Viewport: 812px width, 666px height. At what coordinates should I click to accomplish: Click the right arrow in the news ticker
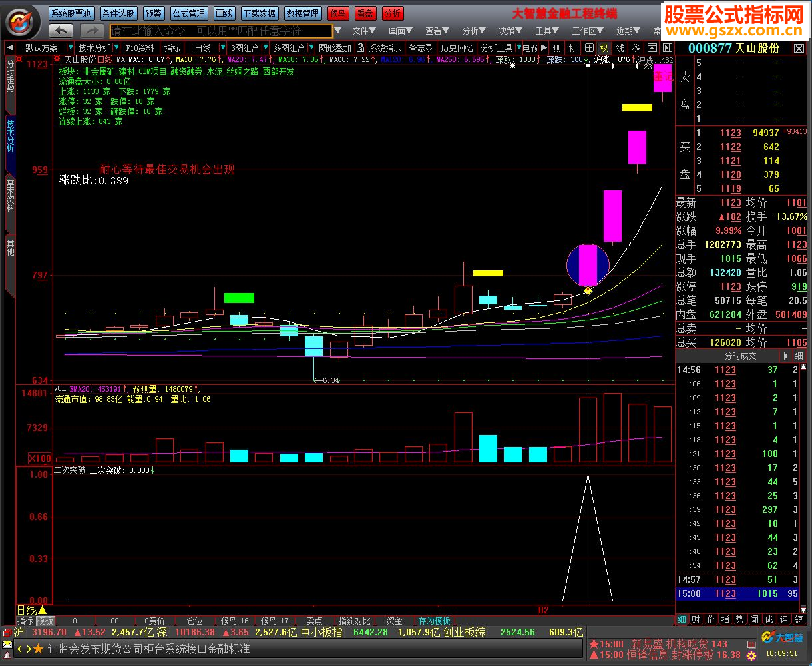[28, 649]
